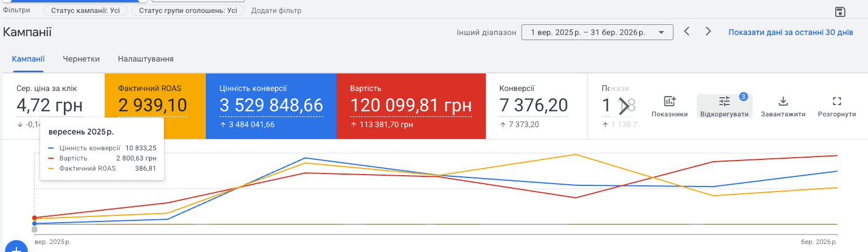Click the вер. 2025 р. axis label
868x252 pixels.
[53, 242]
